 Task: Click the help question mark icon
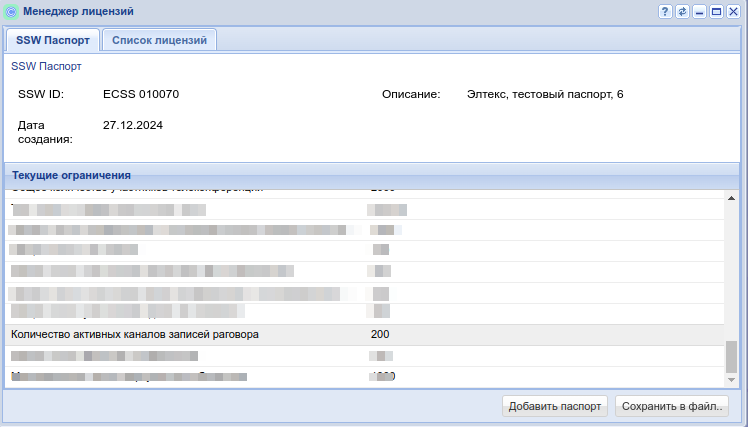665,11
